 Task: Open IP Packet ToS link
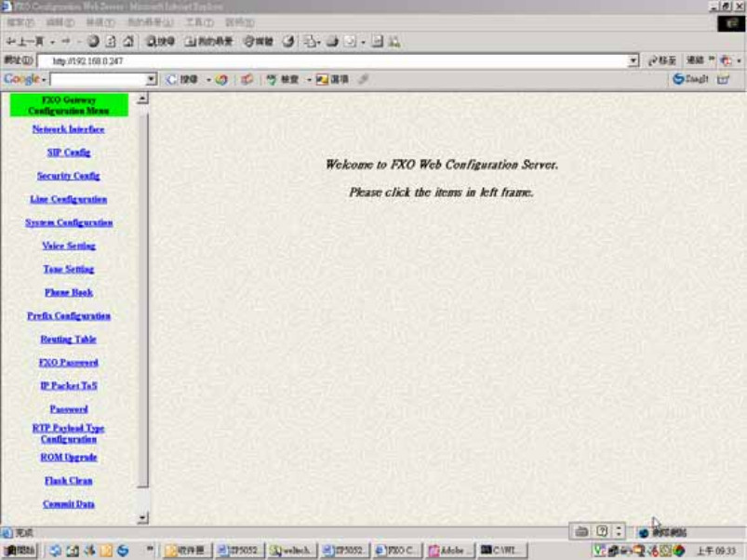[x=69, y=386]
